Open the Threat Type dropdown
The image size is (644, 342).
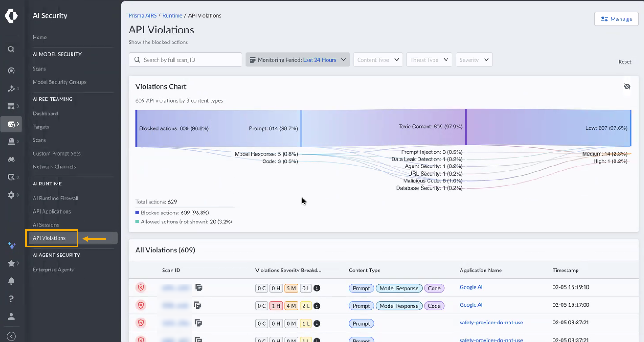tap(428, 60)
